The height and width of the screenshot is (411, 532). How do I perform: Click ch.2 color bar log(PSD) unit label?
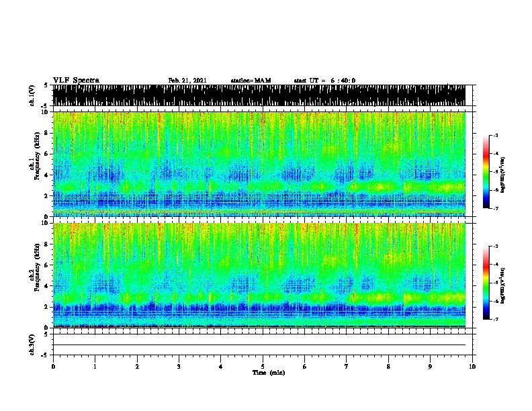[x=503, y=286]
